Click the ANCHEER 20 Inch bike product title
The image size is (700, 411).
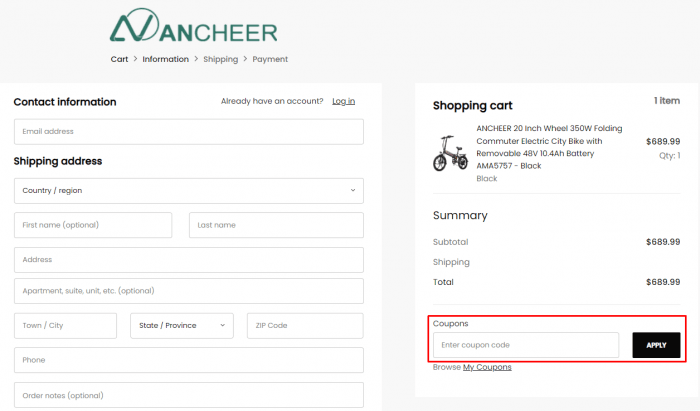click(x=549, y=147)
